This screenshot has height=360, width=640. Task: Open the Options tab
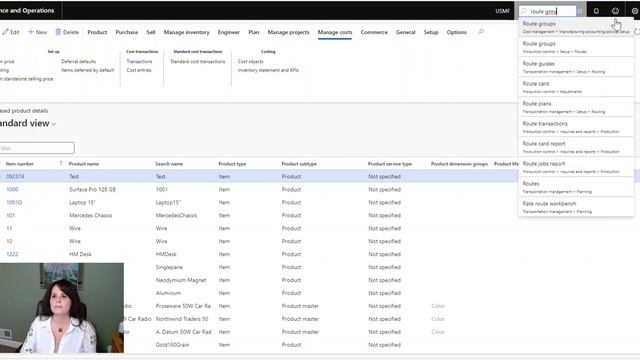coord(456,32)
